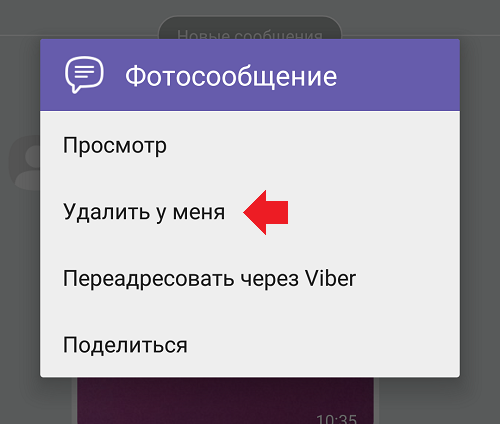Click dimmed background right of the photo thumbnail

pyautogui.click(x=439, y=401)
